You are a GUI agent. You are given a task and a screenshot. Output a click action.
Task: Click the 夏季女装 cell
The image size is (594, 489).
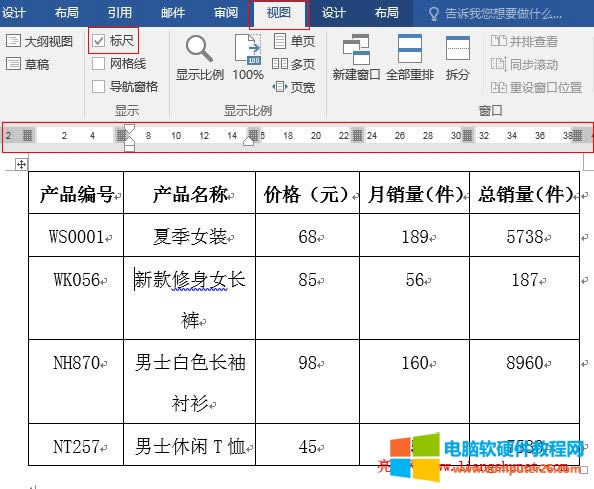189,235
